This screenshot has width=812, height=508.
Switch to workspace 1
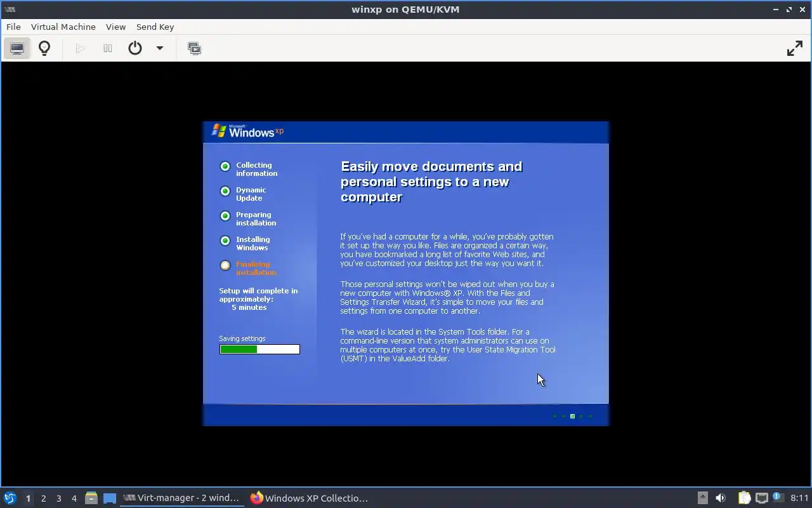[x=28, y=498]
